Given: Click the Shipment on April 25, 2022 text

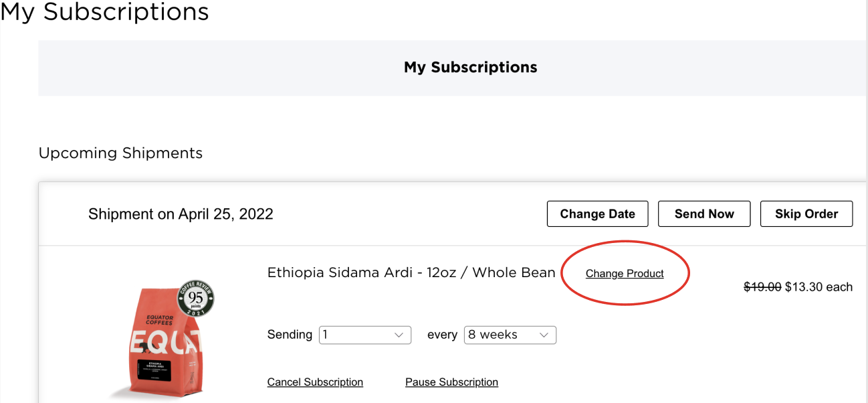Looking at the screenshot, I should 181,214.
